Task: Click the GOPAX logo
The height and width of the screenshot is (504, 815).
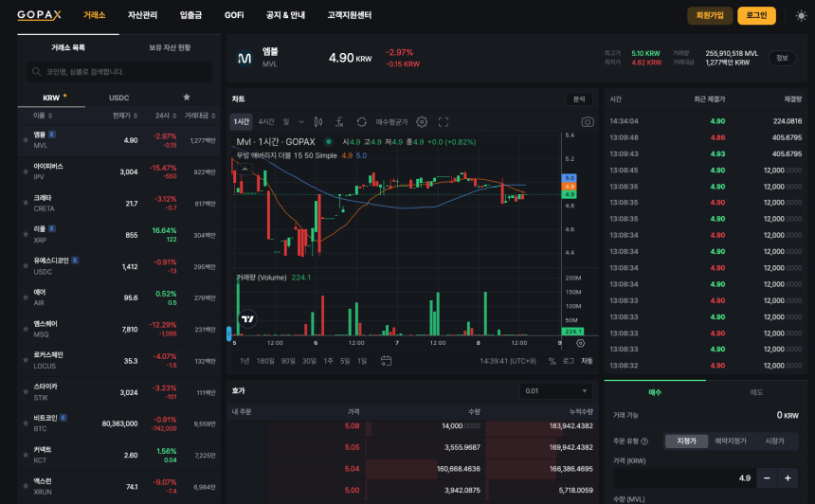Action: coord(39,15)
